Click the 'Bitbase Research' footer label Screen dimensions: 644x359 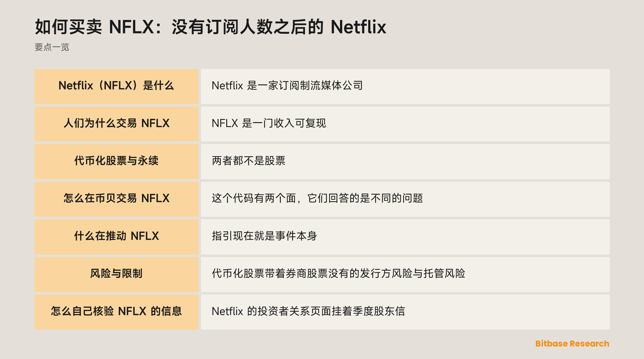(x=572, y=344)
